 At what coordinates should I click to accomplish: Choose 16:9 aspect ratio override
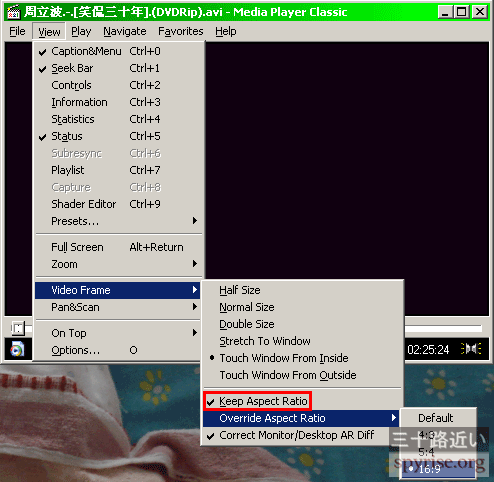tap(438, 469)
